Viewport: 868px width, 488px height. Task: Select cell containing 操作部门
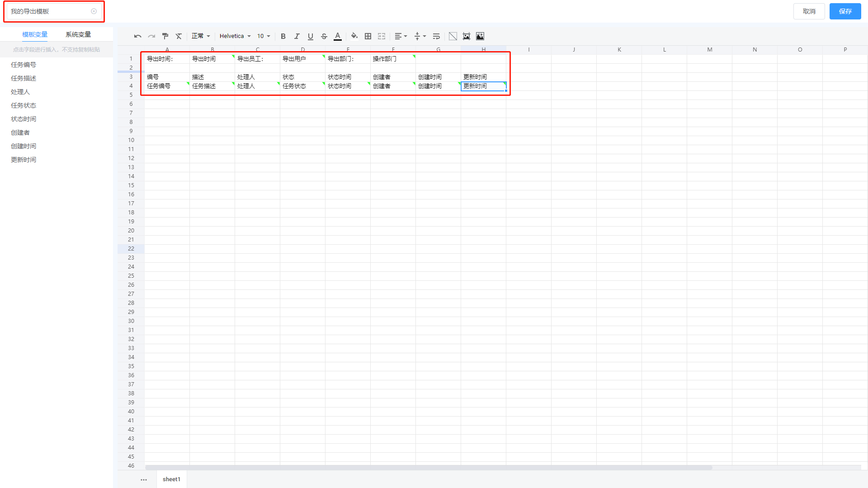click(393, 59)
